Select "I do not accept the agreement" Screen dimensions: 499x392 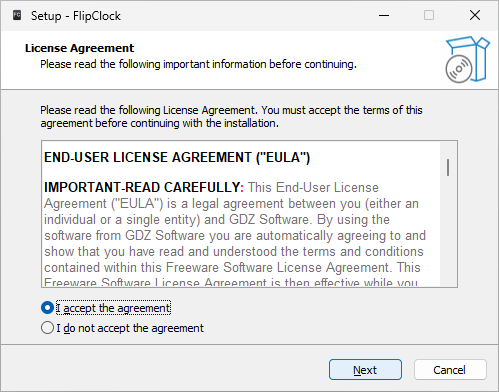click(x=47, y=328)
